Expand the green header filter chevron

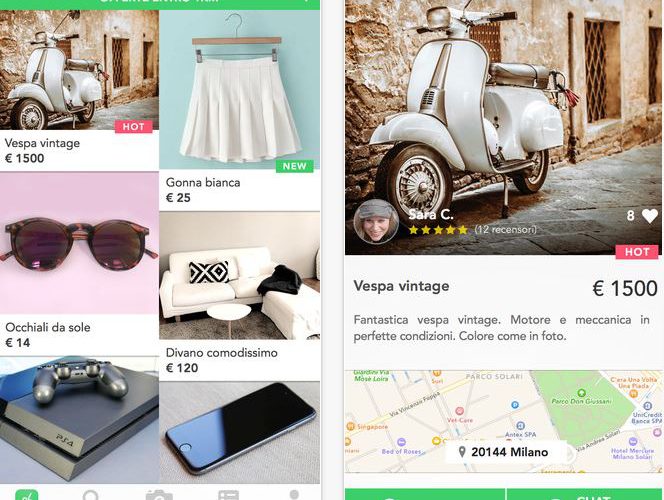[306, 1]
